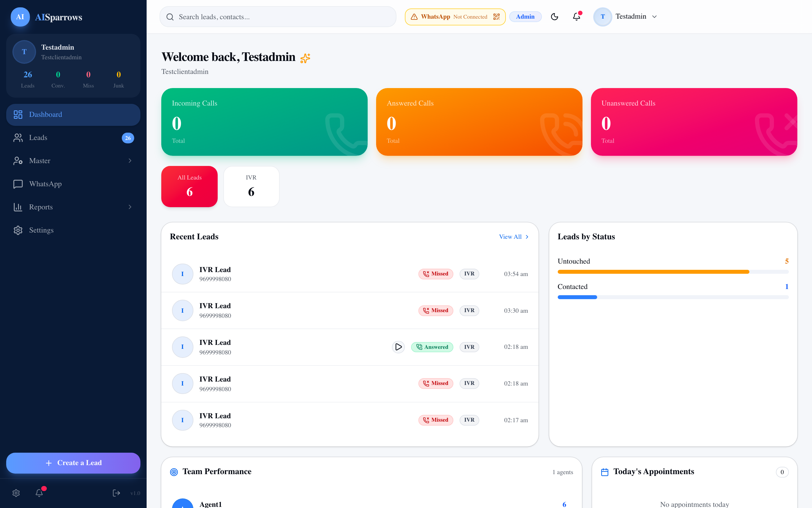Image resolution: width=812 pixels, height=508 pixels.
Task: Open Dashboard from the sidebar
Action: [73, 115]
